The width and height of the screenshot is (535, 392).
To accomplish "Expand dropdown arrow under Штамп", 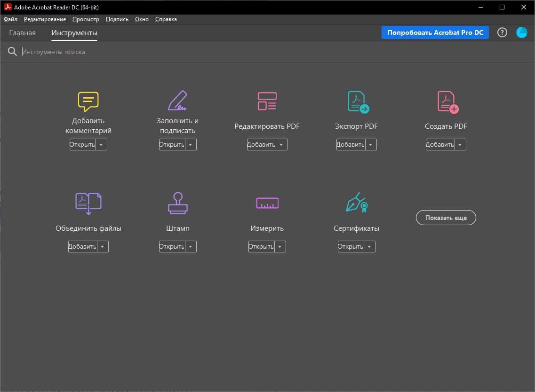I will pyautogui.click(x=191, y=246).
